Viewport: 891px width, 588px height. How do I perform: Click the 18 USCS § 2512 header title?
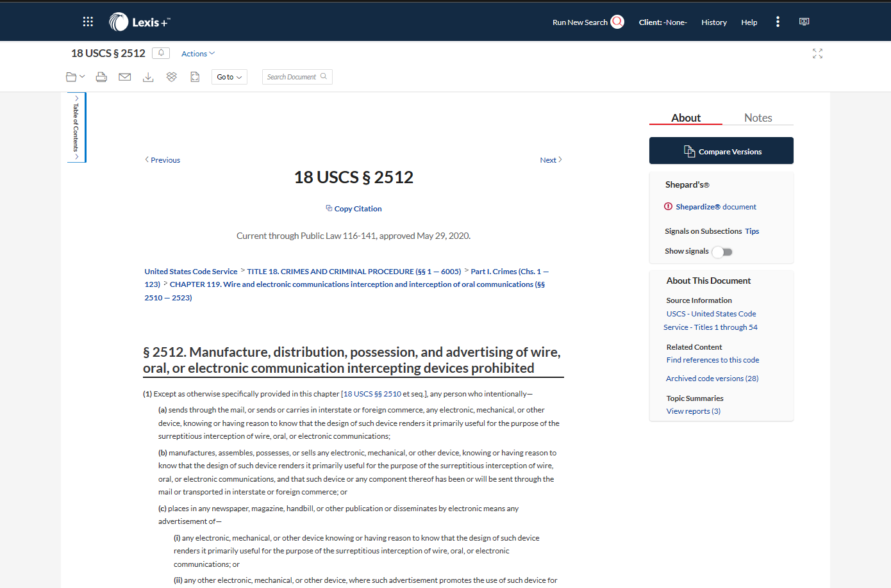point(108,53)
